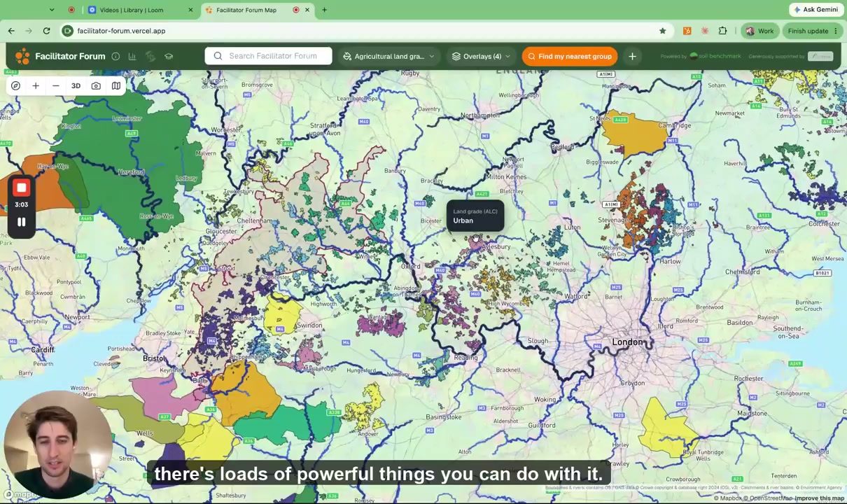Viewport: 847px width, 504px height.
Task: Open the Work profile menu
Action: (x=759, y=31)
